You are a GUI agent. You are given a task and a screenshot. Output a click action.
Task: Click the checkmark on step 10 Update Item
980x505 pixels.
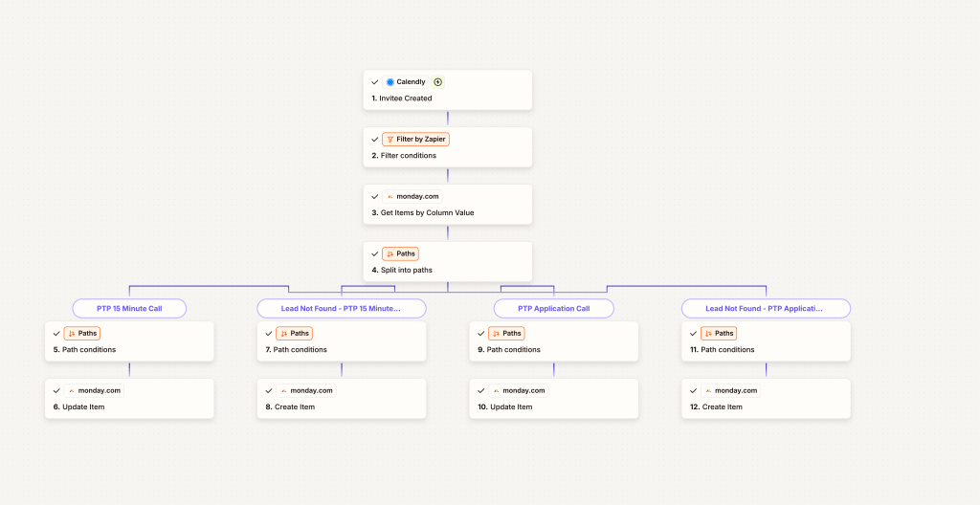(480, 391)
